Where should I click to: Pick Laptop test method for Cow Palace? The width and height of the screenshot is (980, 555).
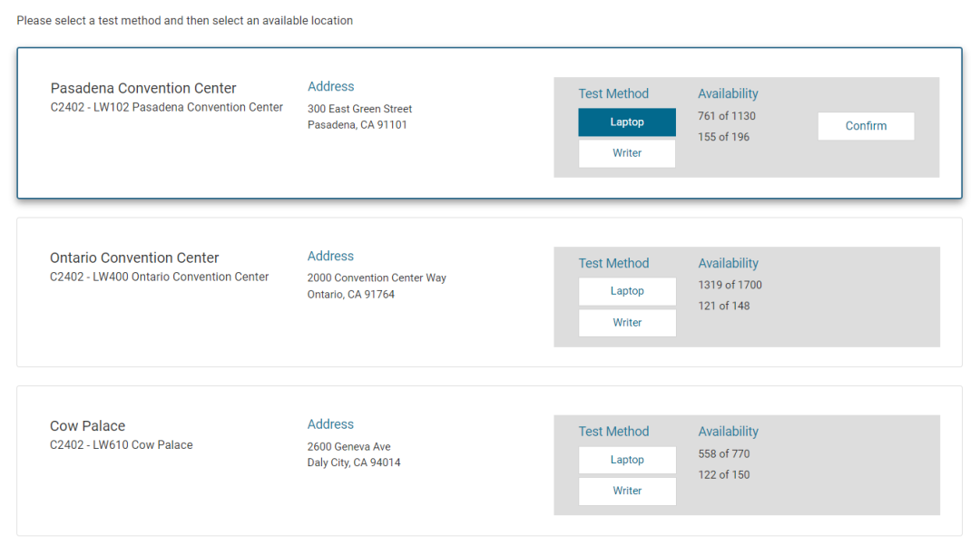627,460
